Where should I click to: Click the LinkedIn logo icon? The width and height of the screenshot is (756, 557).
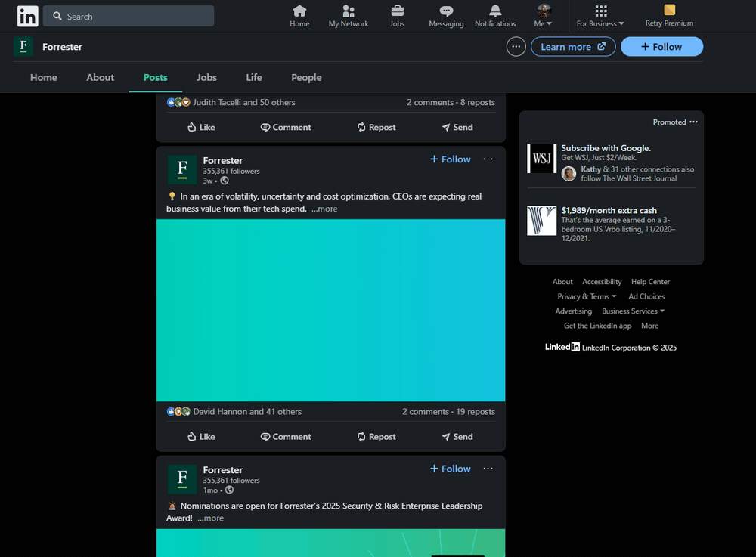click(27, 16)
